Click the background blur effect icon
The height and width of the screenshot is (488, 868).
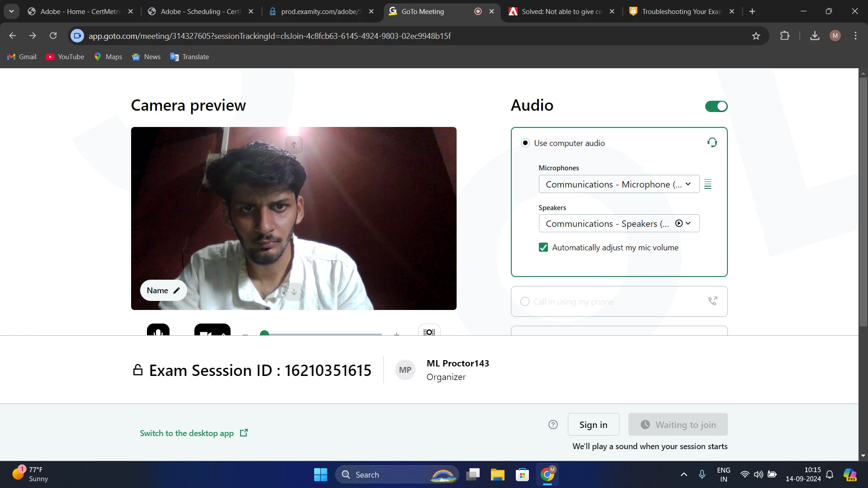tap(429, 332)
